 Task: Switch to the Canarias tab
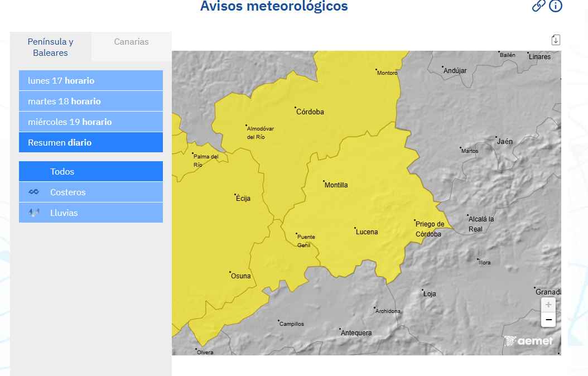pos(131,41)
